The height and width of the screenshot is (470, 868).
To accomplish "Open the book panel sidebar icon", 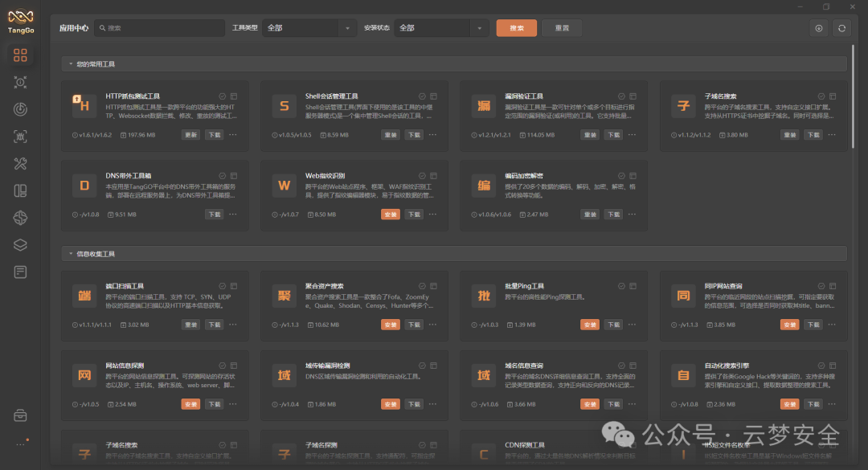I will coord(20,190).
